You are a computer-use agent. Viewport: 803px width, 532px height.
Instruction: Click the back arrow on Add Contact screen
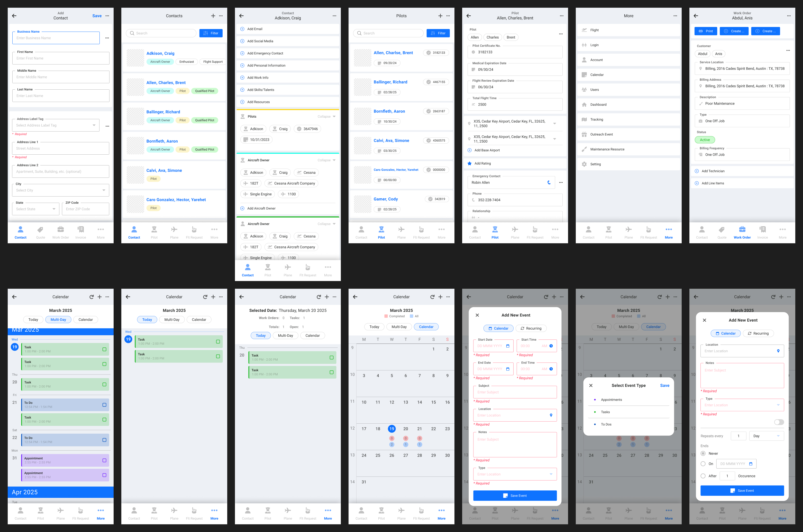[x=14, y=16]
